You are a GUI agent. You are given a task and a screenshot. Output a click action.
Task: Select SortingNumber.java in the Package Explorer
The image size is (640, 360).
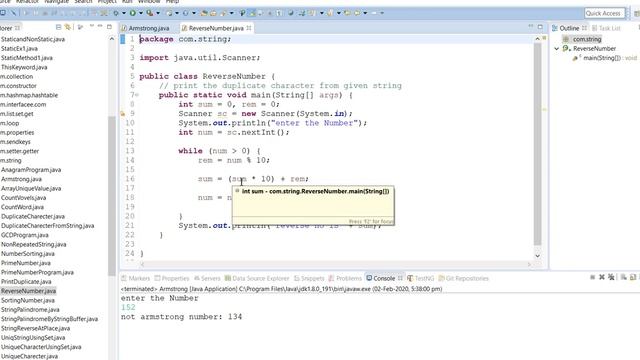click(27, 300)
